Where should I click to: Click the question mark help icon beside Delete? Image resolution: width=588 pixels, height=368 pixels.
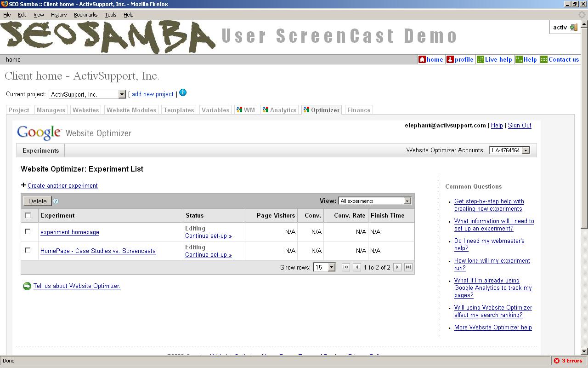pos(56,201)
